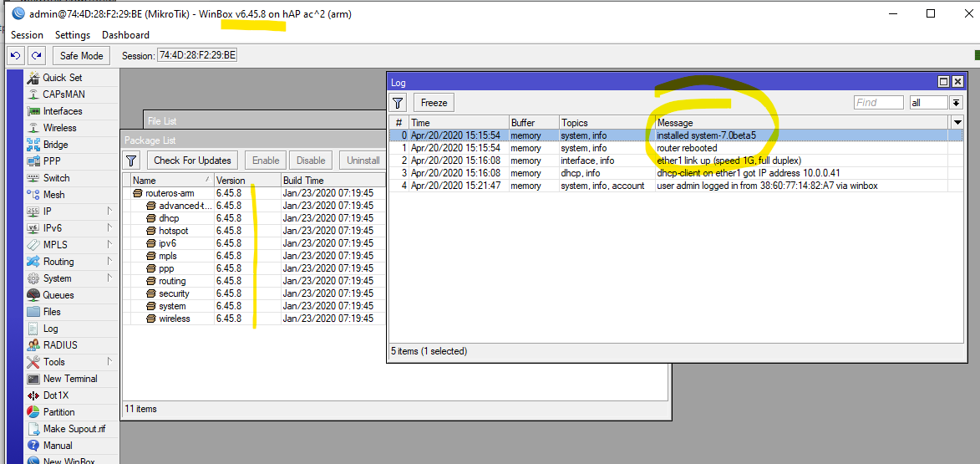Sort Log by Message column header
This screenshot has height=464, width=980.
point(803,123)
